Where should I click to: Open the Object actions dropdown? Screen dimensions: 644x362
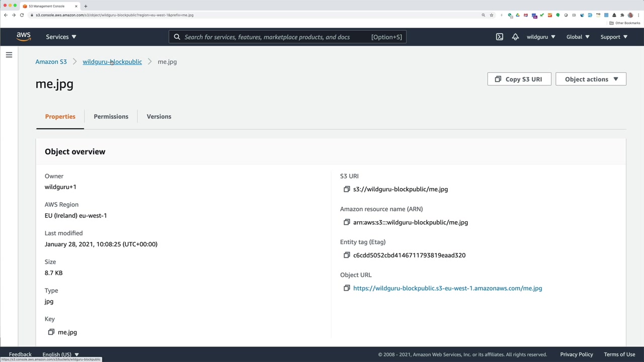click(x=591, y=79)
